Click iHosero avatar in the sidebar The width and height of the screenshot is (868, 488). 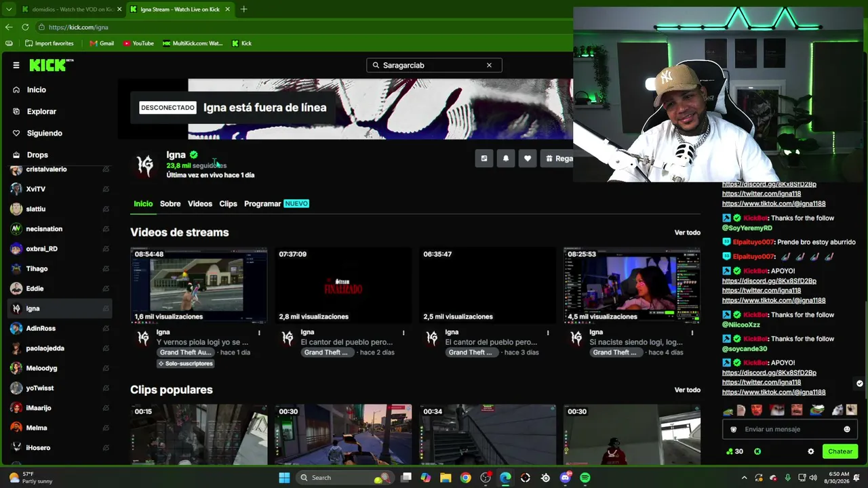[x=16, y=448]
